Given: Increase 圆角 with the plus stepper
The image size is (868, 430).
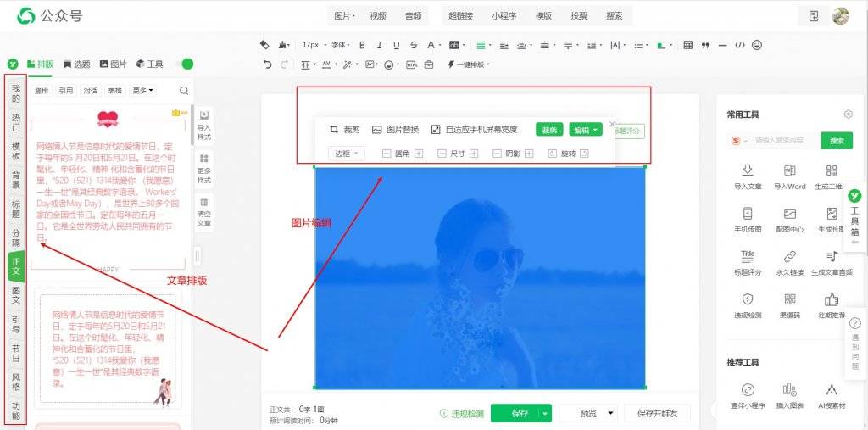Looking at the screenshot, I should (x=419, y=154).
